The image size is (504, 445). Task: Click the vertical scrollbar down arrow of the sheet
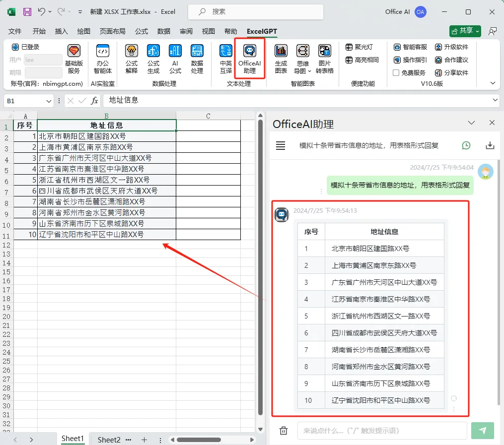[x=260, y=429]
